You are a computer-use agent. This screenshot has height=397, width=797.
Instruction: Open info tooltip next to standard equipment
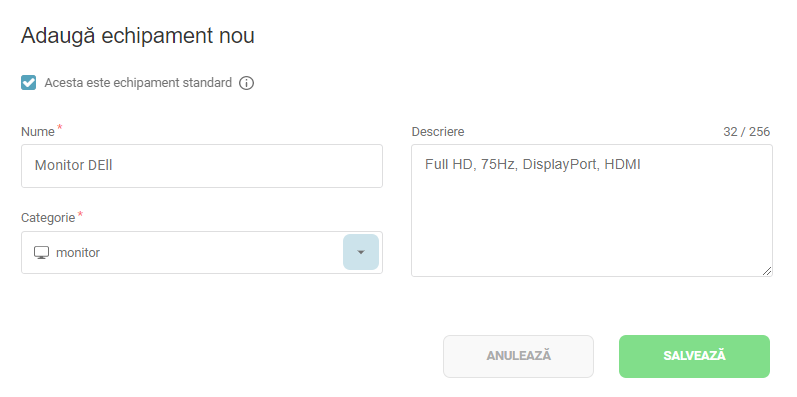point(247,83)
